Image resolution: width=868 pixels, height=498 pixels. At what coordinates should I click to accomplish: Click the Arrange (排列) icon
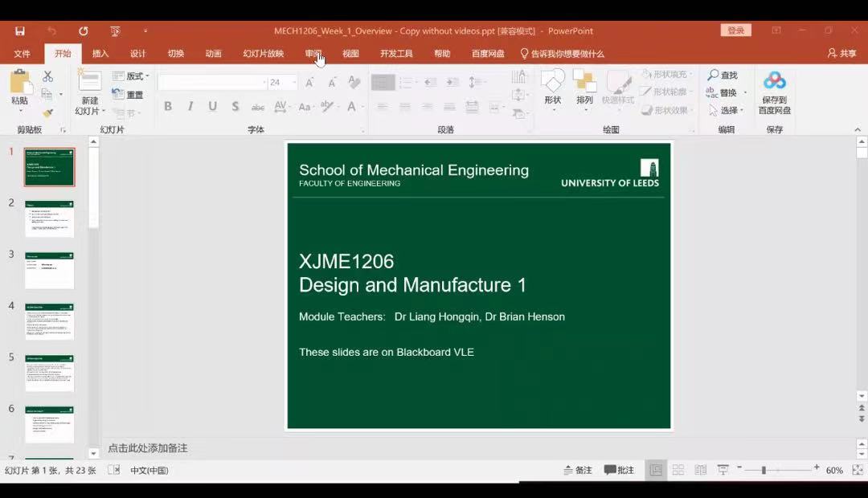click(584, 81)
